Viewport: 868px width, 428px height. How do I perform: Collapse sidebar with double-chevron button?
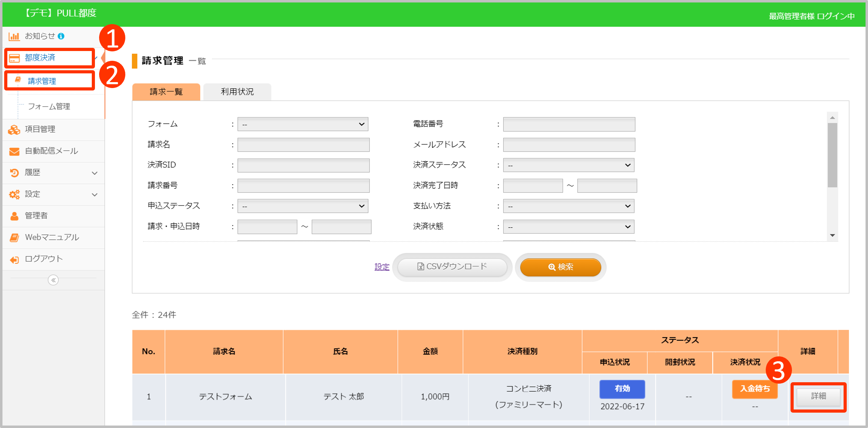tap(53, 280)
